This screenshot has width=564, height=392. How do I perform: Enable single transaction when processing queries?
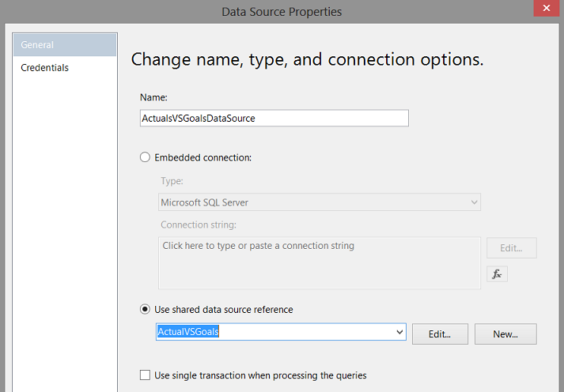tap(145, 375)
